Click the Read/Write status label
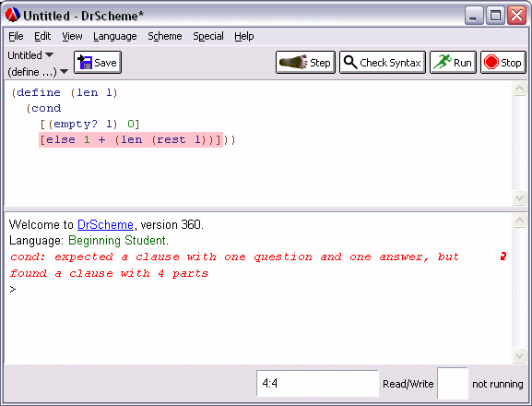 click(x=408, y=384)
